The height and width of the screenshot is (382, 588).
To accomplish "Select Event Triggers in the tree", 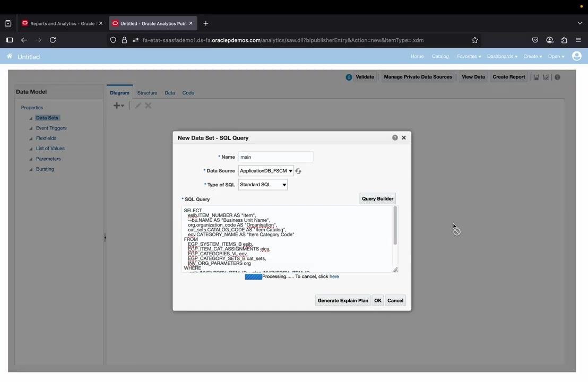I will (51, 128).
